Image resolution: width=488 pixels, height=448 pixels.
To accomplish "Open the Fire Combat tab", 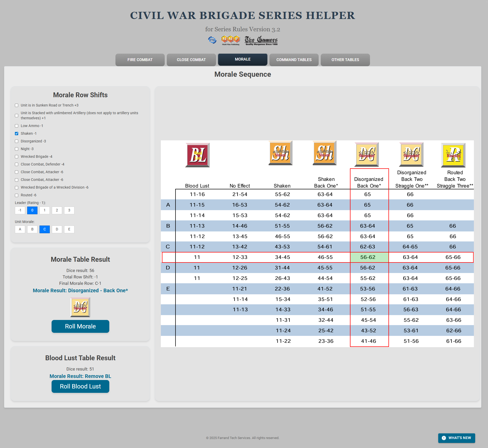I will (x=140, y=60).
